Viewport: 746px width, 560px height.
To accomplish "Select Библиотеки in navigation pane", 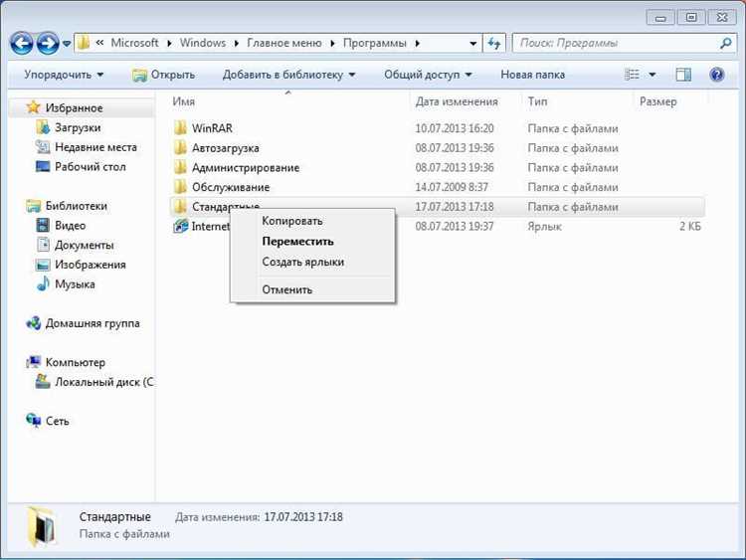I will coord(77,206).
